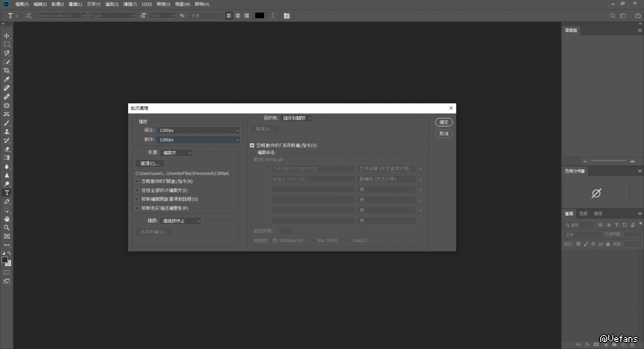Switch to the 色版 tab
The width and height of the screenshot is (644, 349).
583,213
